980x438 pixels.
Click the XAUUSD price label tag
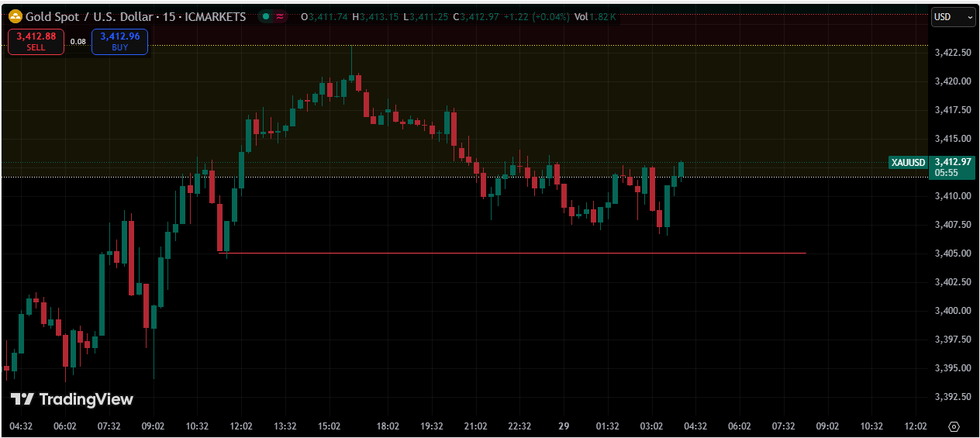tap(908, 163)
